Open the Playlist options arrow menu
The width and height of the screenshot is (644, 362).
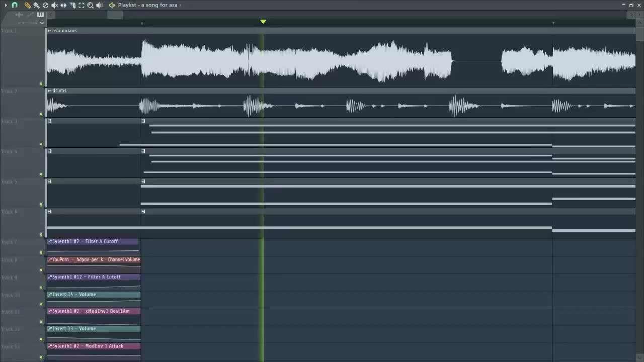[x=5, y=5]
